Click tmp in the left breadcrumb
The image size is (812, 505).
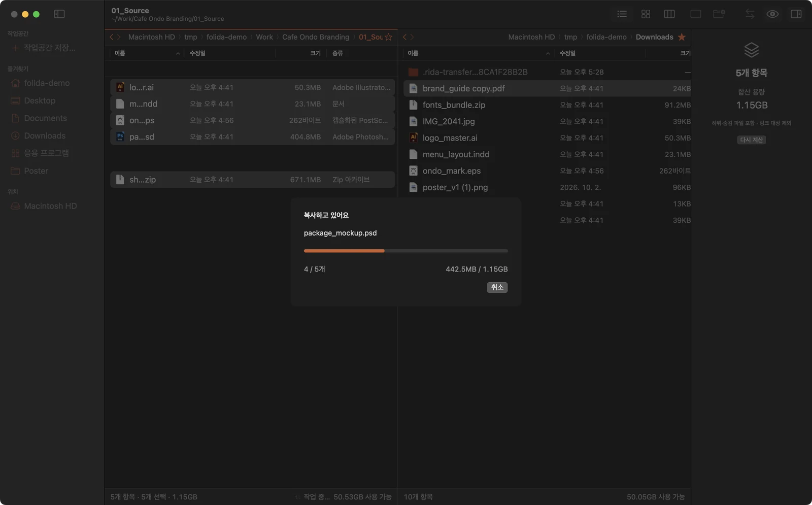pos(191,37)
